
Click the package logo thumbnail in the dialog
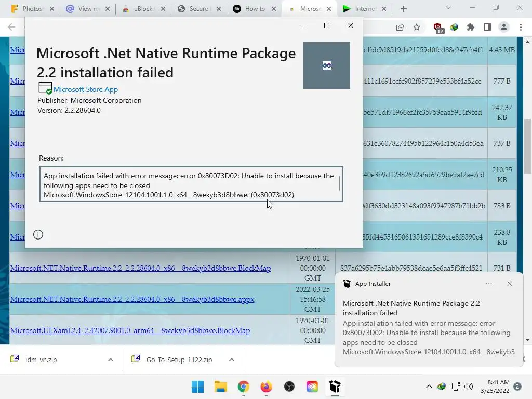point(326,65)
